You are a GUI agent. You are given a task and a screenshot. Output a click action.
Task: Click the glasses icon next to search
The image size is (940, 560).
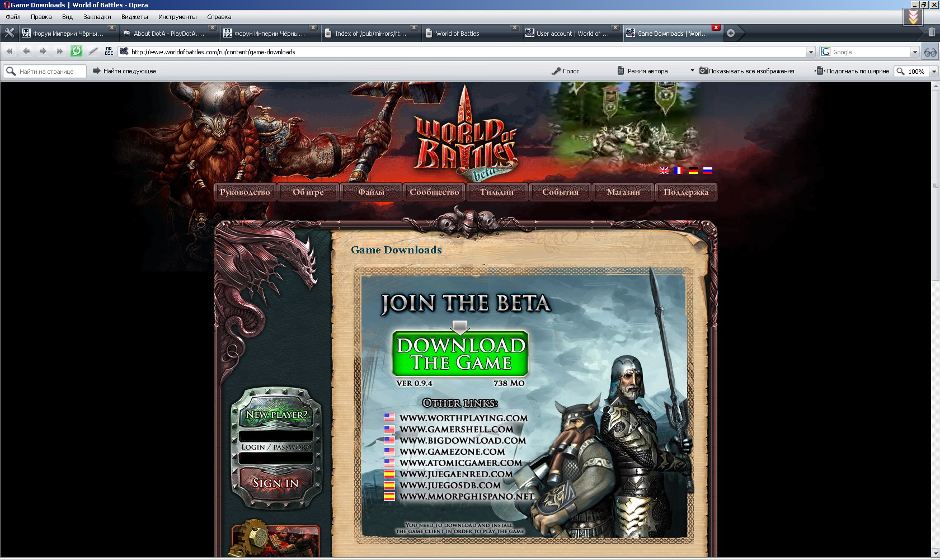(930, 52)
